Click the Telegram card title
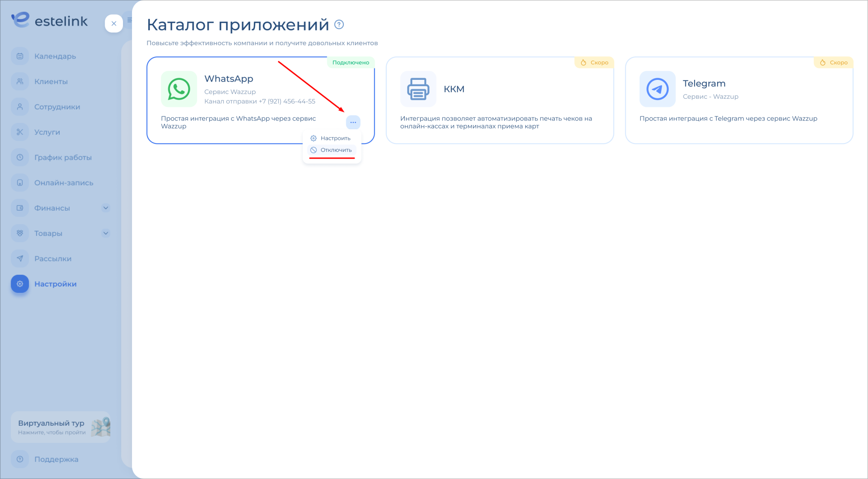Image resolution: width=868 pixels, height=479 pixels. click(x=704, y=83)
